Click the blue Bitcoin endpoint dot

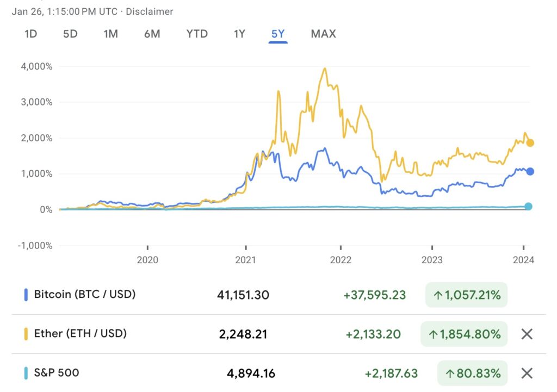(x=530, y=172)
